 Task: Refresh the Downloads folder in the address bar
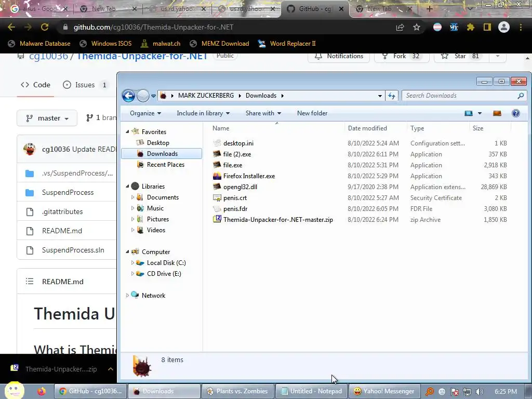(x=392, y=96)
